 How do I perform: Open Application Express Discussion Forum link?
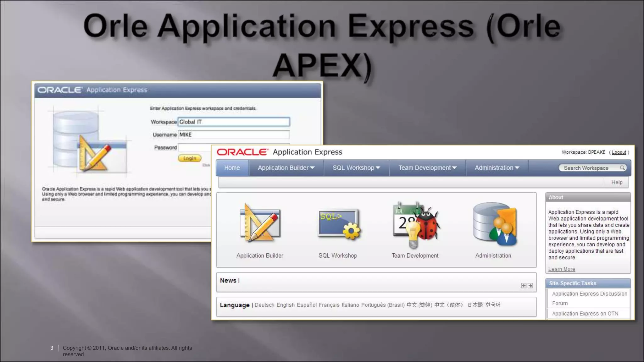click(590, 298)
